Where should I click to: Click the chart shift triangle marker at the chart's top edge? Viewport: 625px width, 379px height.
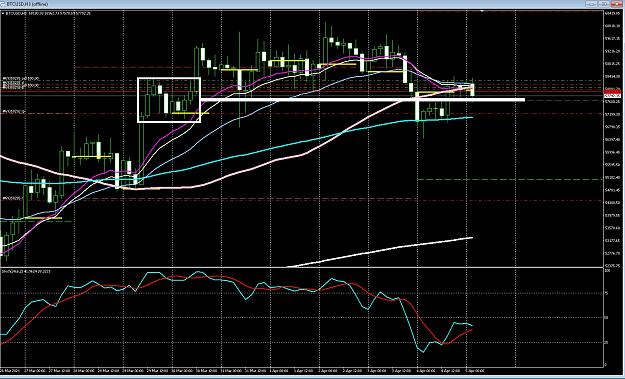tap(482, 11)
